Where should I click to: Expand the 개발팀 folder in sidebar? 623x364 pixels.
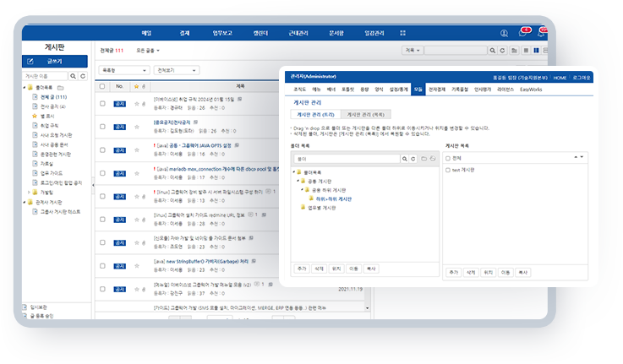[x=29, y=193]
